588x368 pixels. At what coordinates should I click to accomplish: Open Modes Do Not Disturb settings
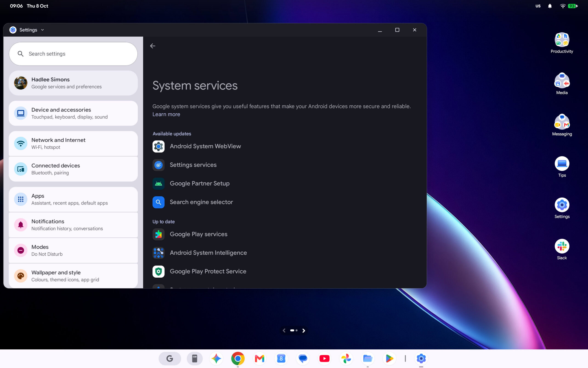(73, 250)
